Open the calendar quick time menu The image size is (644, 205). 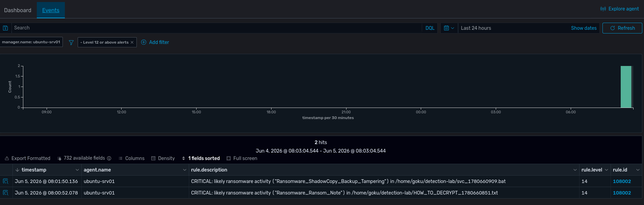point(449,28)
